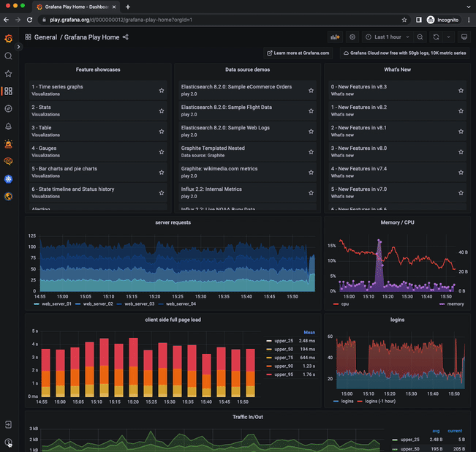Open Starred dashboards in sidebar
The width and height of the screenshot is (476, 452).
click(x=8, y=73)
